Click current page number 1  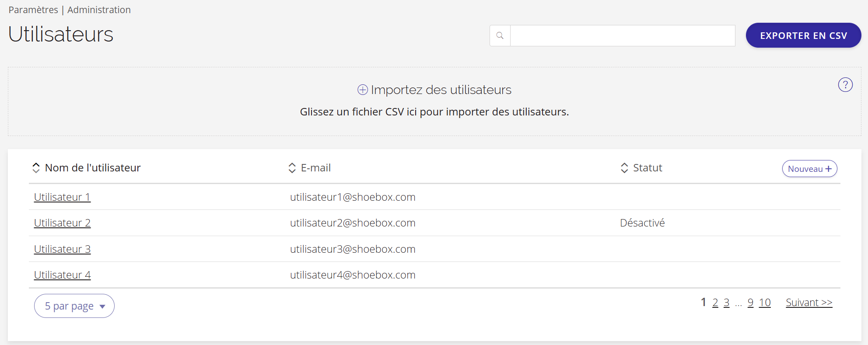[703, 302]
